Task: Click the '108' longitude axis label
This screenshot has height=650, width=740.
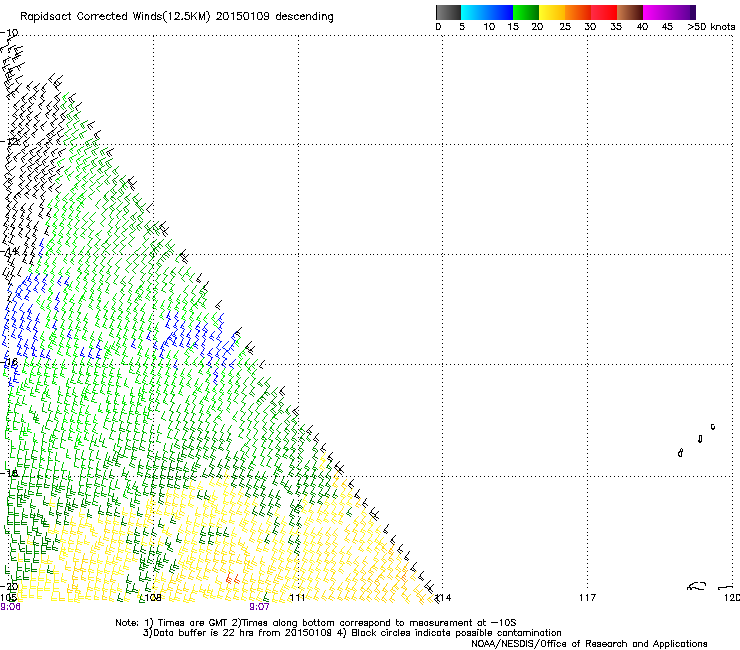Action: pyautogui.click(x=152, y=598)
